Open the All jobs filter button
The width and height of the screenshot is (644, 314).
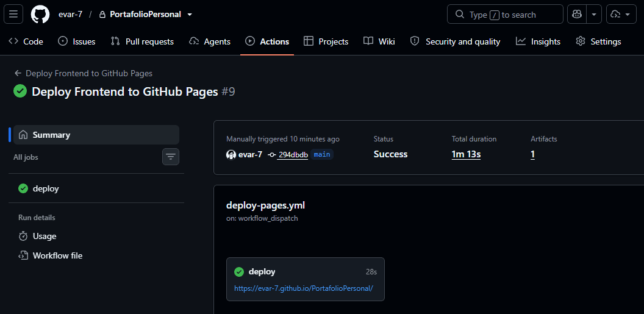coord(170,156)
